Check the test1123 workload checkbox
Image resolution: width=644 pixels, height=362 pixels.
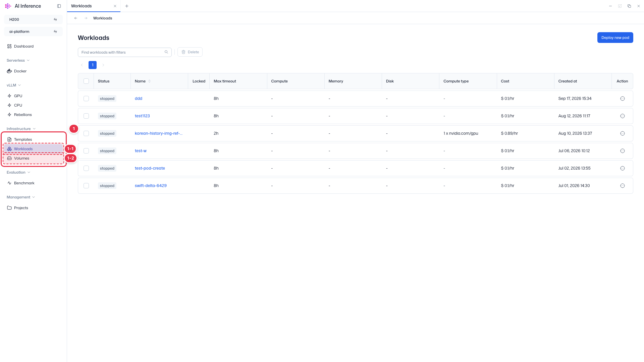tap(86, 116)
